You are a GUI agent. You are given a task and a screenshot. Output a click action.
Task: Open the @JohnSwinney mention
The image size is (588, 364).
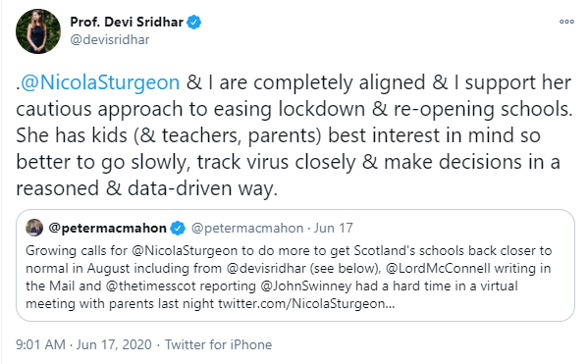pyautogui.click(x=305, y=286)
